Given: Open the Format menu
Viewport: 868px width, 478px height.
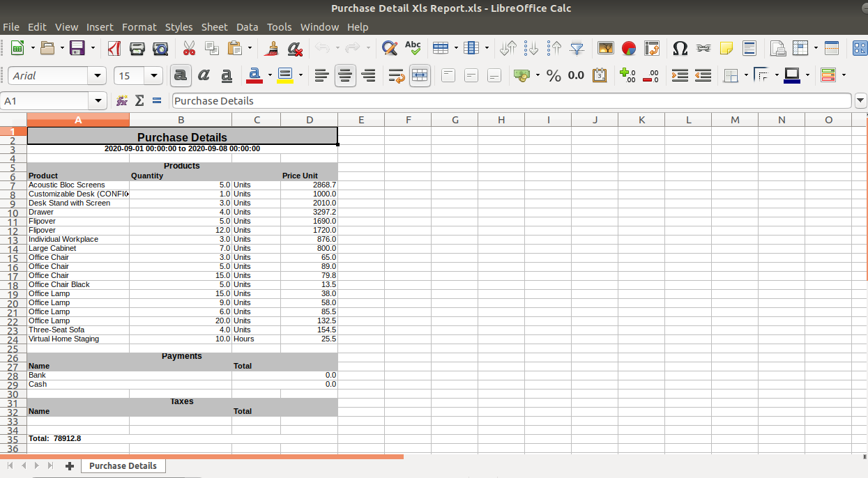Looking at the screenshot, I should click(139, 27).
